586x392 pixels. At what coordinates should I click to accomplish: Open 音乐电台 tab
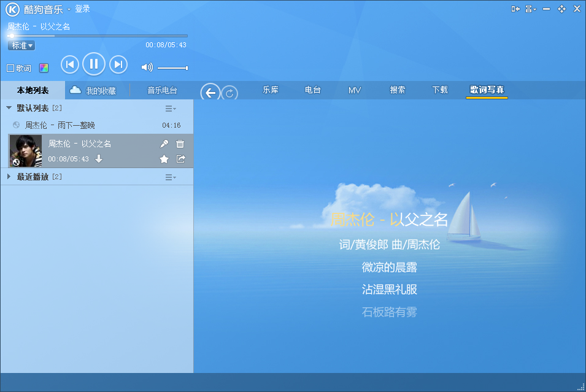(x=162, y=90)
